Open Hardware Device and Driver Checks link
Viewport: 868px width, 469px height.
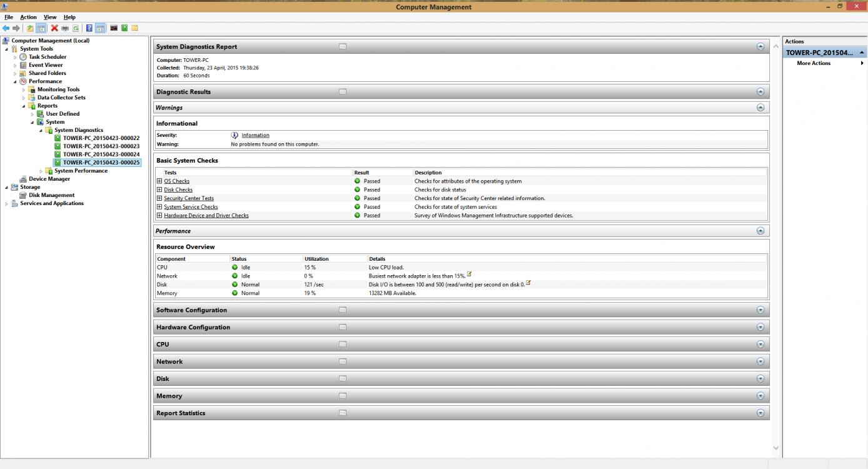pyautogui.click(x=206, y=216)
